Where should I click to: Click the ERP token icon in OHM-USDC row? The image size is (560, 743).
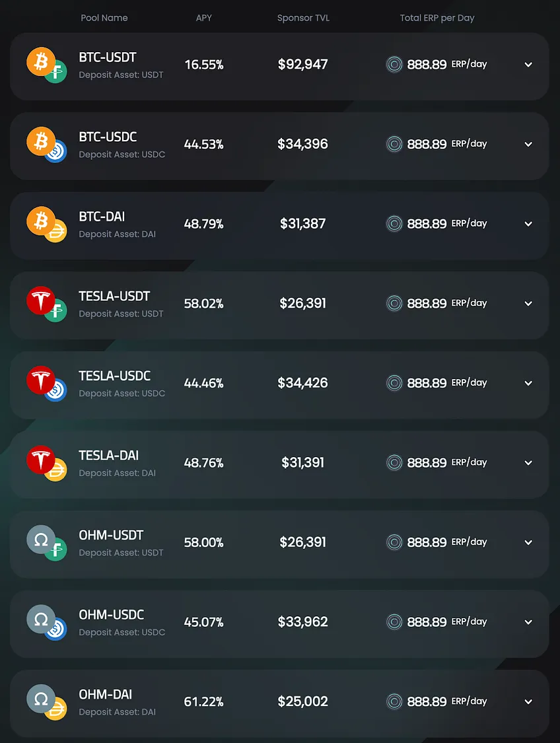(394, 621)
